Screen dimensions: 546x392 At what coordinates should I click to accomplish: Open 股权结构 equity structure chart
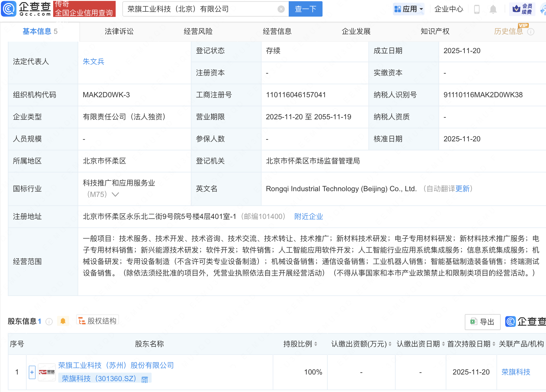click(x=97, y=321)
